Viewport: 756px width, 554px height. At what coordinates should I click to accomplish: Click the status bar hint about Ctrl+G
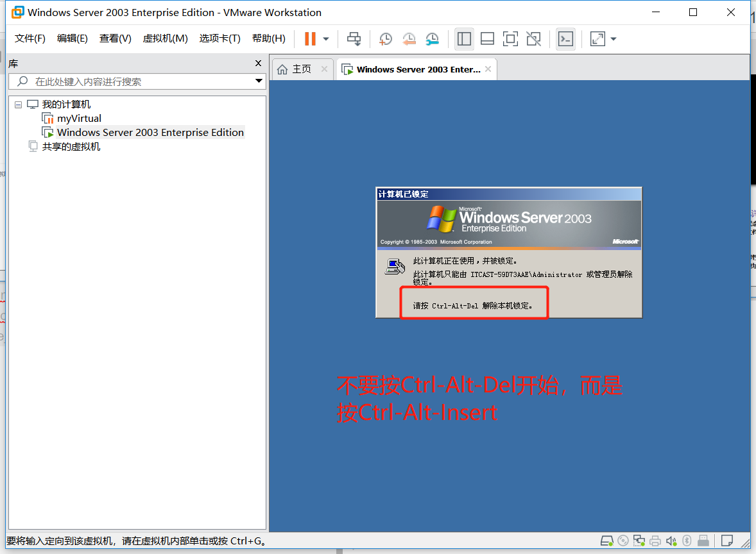[137, 541]
